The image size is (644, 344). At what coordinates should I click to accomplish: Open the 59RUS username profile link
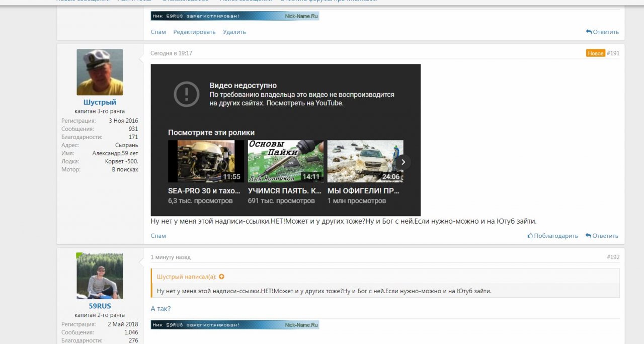tap(100, 306)
